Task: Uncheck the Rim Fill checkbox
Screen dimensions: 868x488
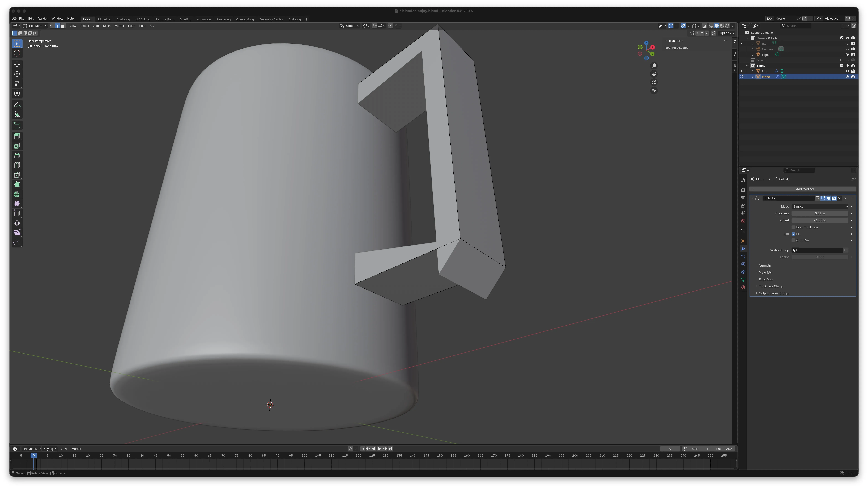Action: point(793,234)
